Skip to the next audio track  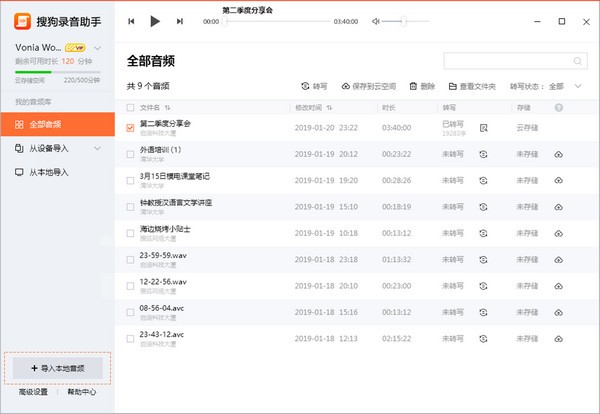coord(179,21)
